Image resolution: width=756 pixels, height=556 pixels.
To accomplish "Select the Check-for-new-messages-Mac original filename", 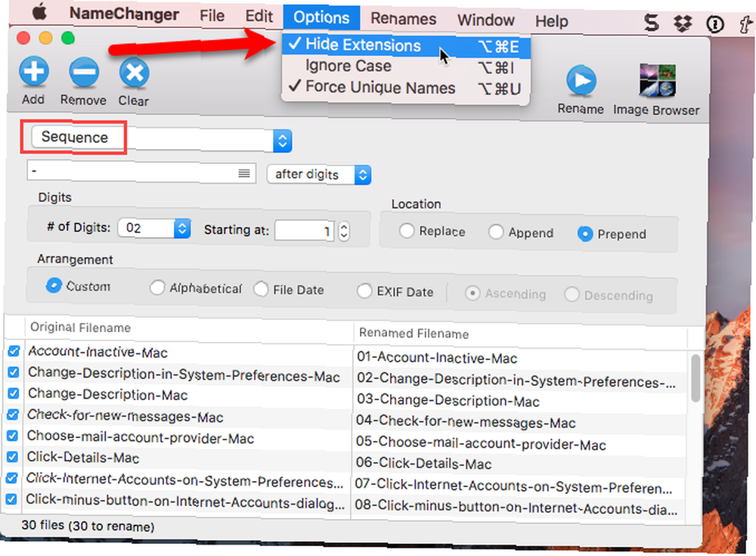I will pyautogui.click(x=125, y=415).
